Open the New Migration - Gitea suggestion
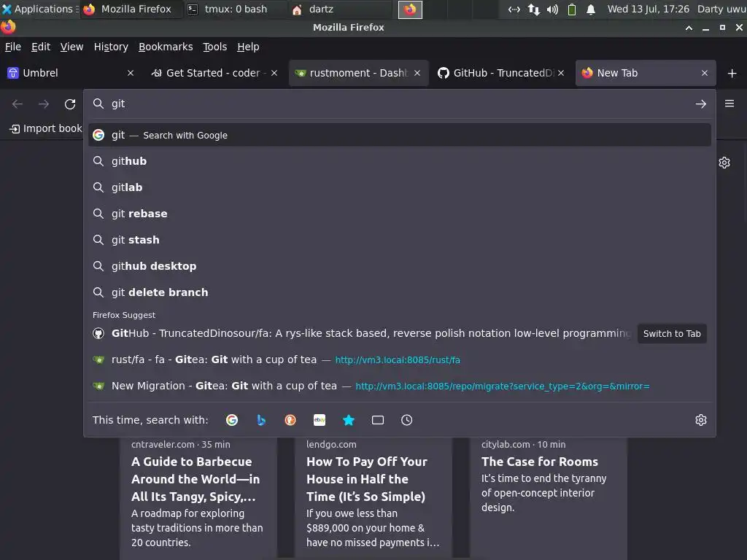Screen dimensions: 747x560 click(399, 386)
